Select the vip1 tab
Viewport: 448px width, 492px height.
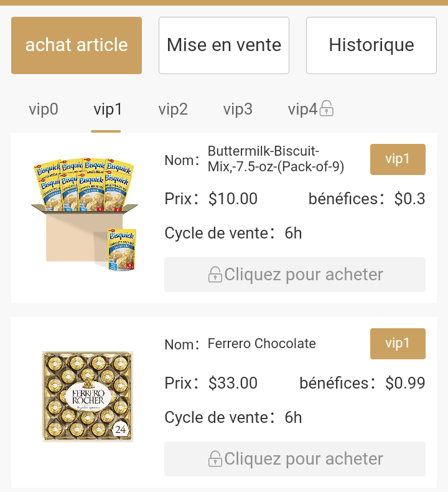pos(108,110)
